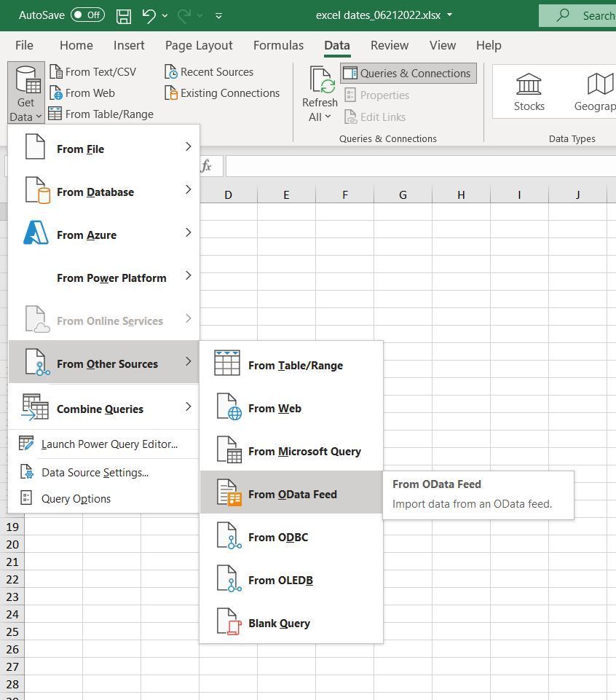Select From Web in the submenu
The image size is (616, 700).
[291, 407]
